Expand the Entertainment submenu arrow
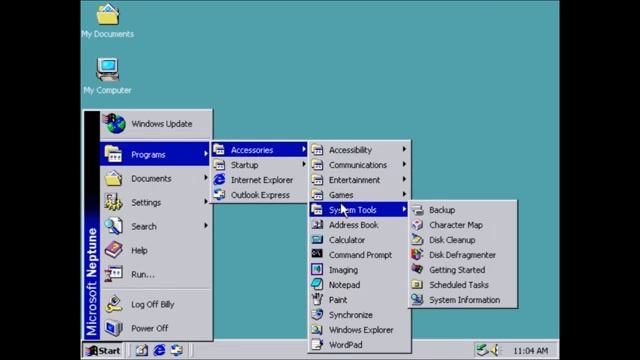Image resolution: width=640 pixels, height=360 pixels. 404,179
